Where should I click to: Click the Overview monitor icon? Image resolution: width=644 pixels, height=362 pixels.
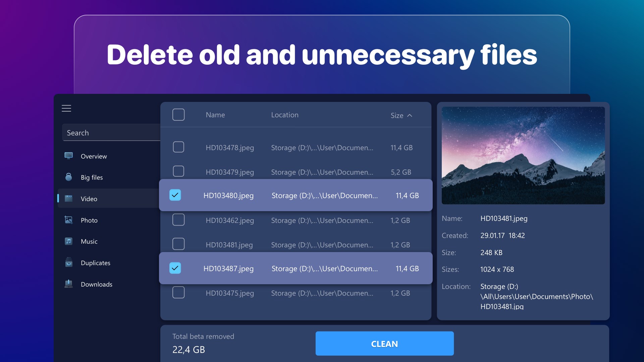(69, 156)
